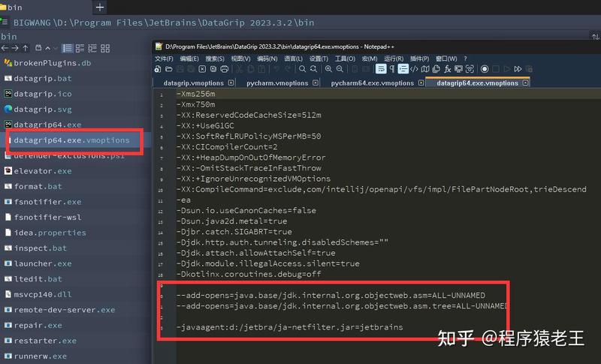Click the new folder icon in file manager toolbar
Viewport: 601px width, 364px height.
click(x=38, y=48)
